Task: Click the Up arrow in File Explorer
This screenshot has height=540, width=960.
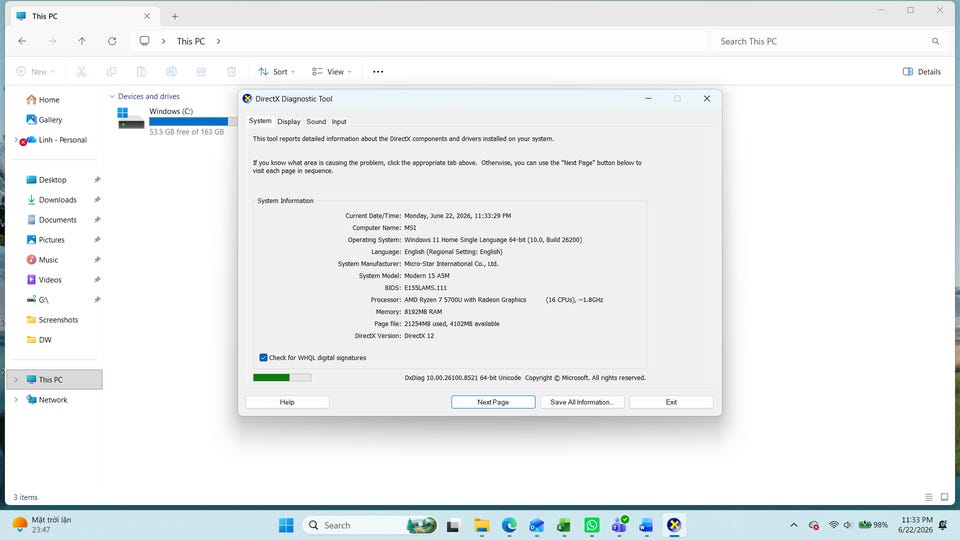Action: (x=82, y=41)
